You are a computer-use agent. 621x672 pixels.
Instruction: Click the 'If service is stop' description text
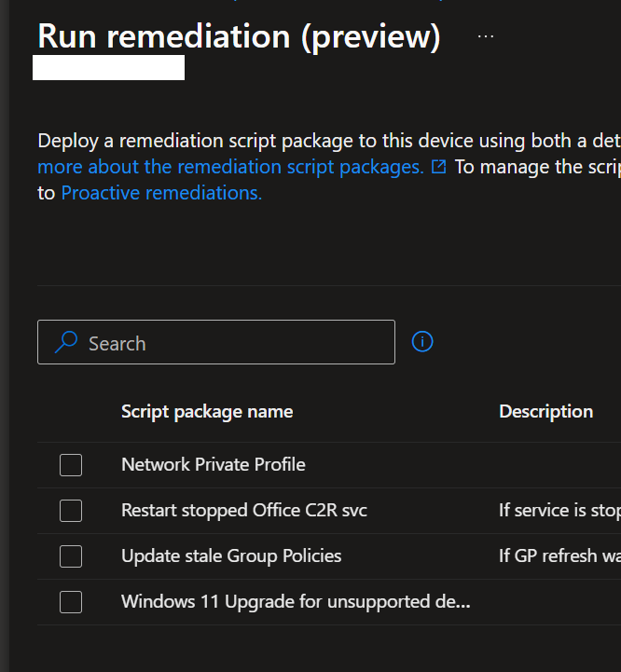point(559,510)
